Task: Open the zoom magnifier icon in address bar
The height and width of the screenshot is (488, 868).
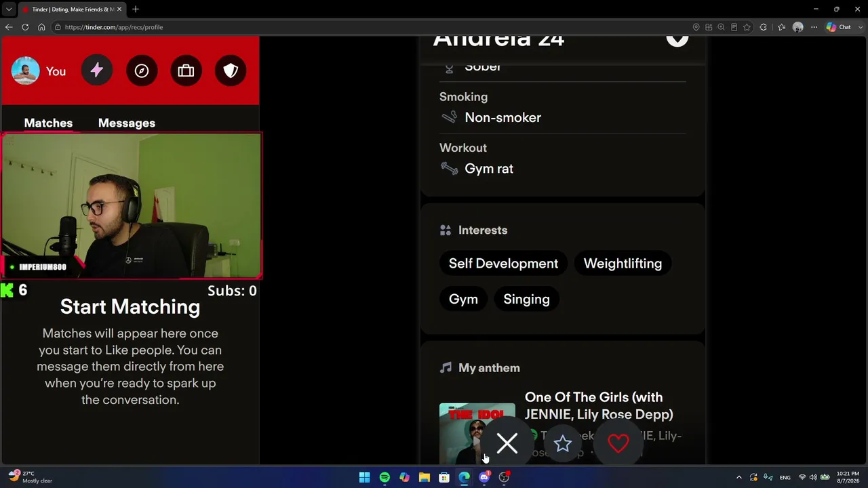Action: [x=722, y=27]
